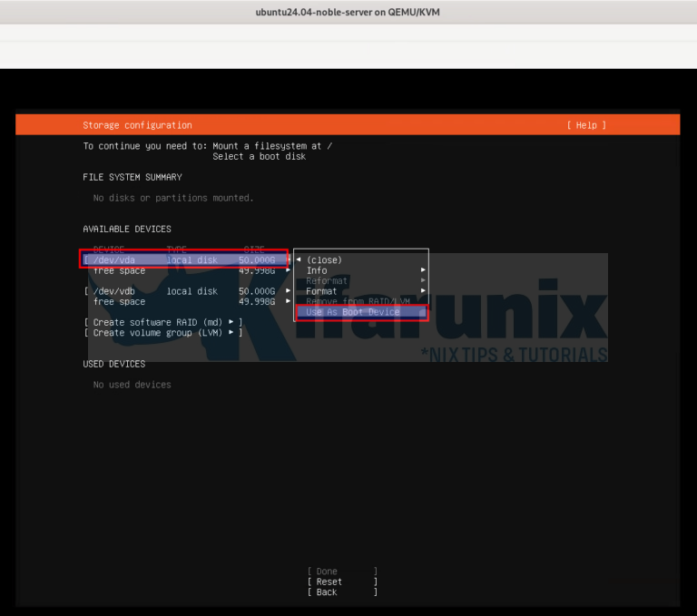Image resolution: width=697 pixels, height=616 pixels.
Task: Click the AVAILABLE DEVICES heading
Action: coord(127,230)
